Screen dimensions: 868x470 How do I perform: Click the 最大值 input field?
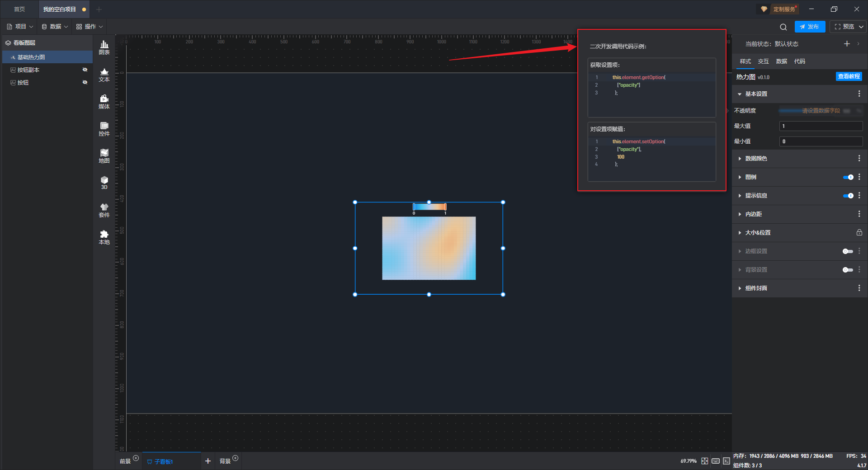point(821,126)
